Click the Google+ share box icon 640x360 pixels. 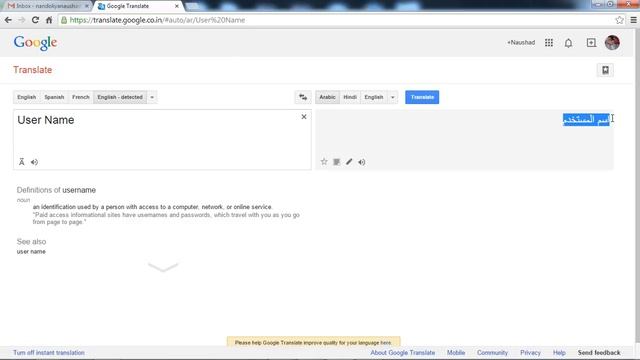point(591,42)
